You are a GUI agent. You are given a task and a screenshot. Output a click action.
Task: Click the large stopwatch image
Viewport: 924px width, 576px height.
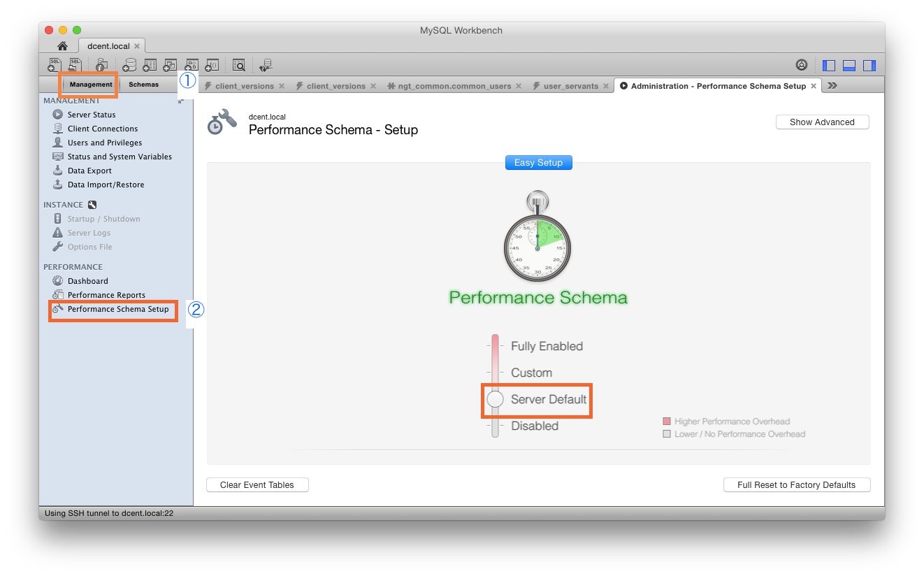point(537,236)
